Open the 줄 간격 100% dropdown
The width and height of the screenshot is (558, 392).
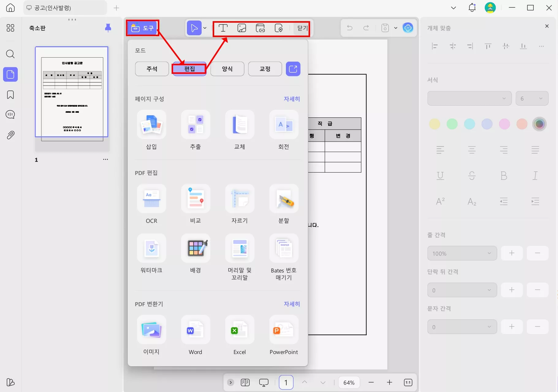click(462, 253)
